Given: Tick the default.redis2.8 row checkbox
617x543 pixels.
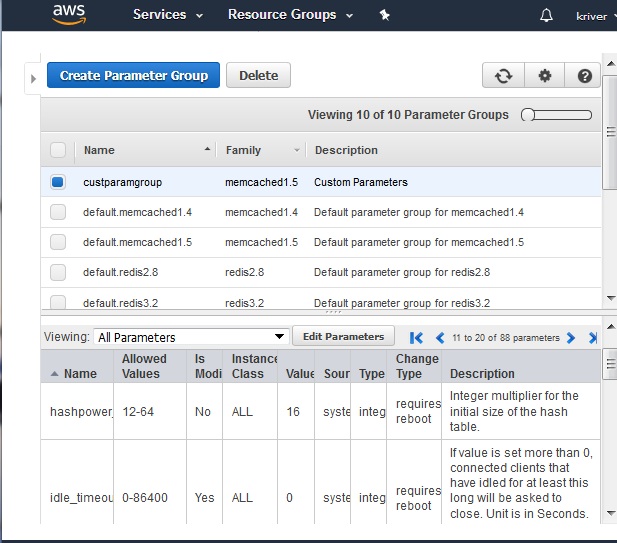Looking at the screenshot, I should (58, 272).
